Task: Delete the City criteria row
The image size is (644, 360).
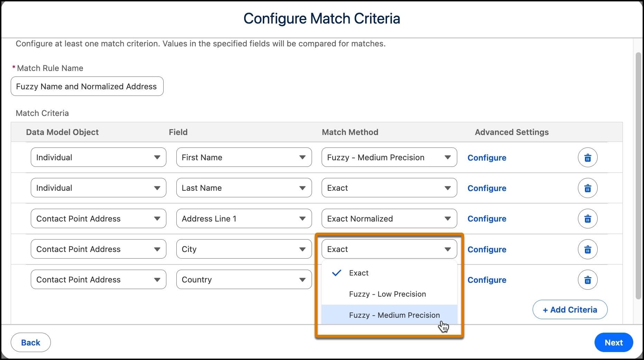Action: pos(588,249)
